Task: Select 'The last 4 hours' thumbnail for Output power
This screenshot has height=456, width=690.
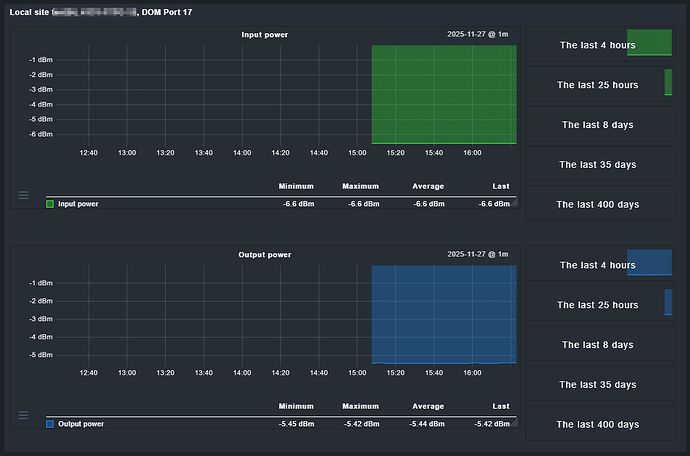Action: 598,265
